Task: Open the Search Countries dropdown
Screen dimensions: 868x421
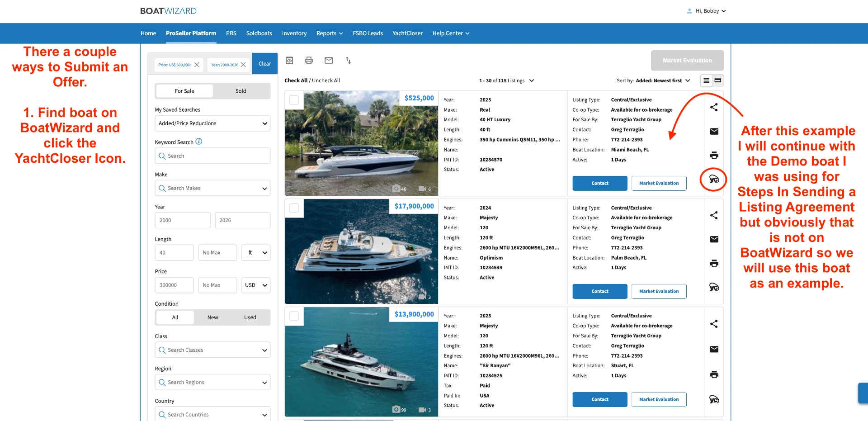Action: coord(212,414)
